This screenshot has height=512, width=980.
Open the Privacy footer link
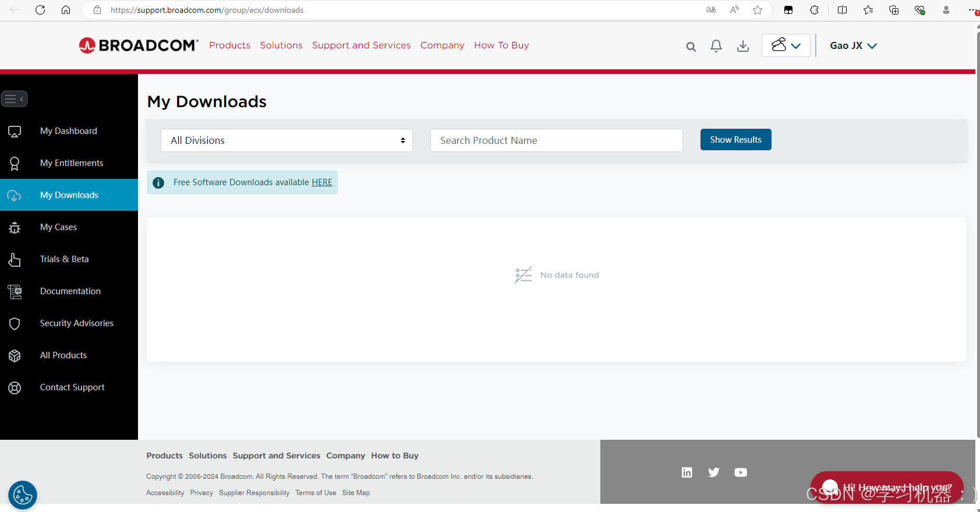coord(201,493)
